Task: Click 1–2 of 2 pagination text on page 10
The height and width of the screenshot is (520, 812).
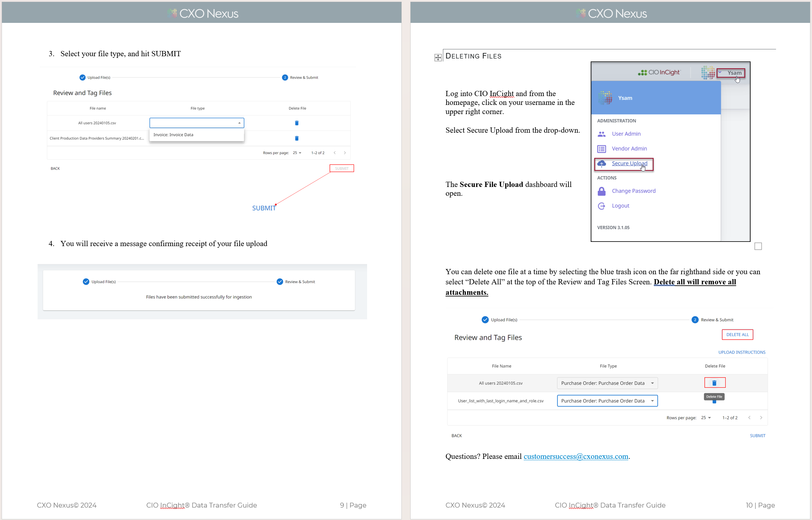Action: [x=730, y=418]
